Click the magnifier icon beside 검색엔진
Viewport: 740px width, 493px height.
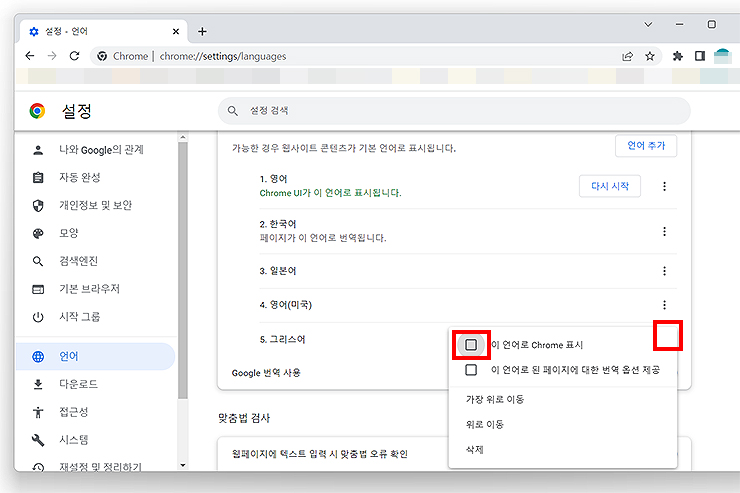click(x=38, y=261)
